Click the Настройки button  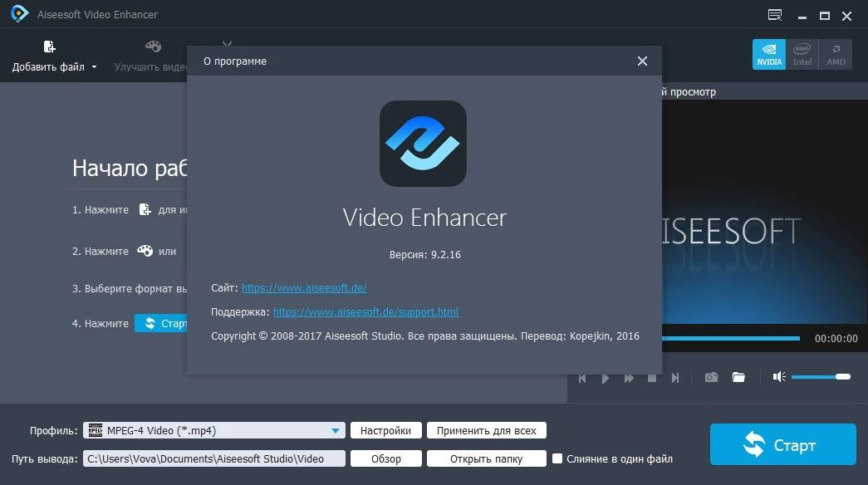coord(386,430)
